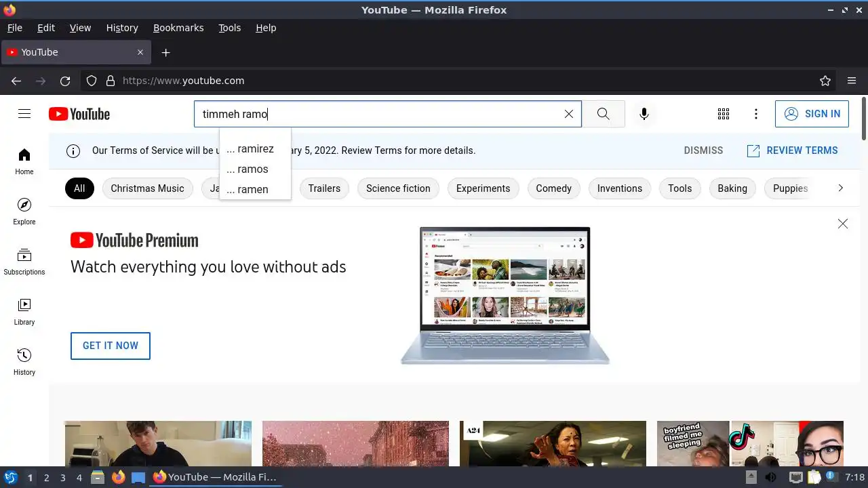Viewport: 868px width, 488px height.
Task: Open the Bookmarks menu
Action: point(178,28)
